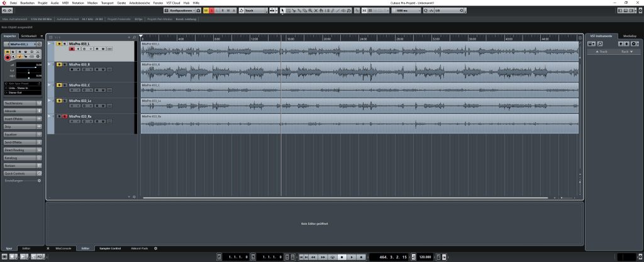
Task: Click the tempo value 120.000 field
Action: click(424, 257)
